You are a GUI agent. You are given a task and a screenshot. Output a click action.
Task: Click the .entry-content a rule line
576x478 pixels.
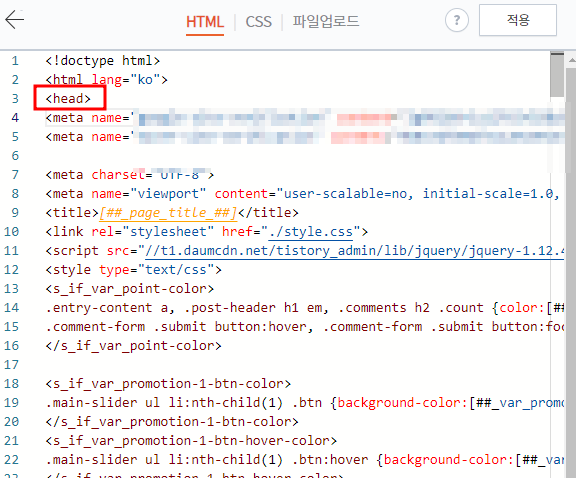coord(305,308)
